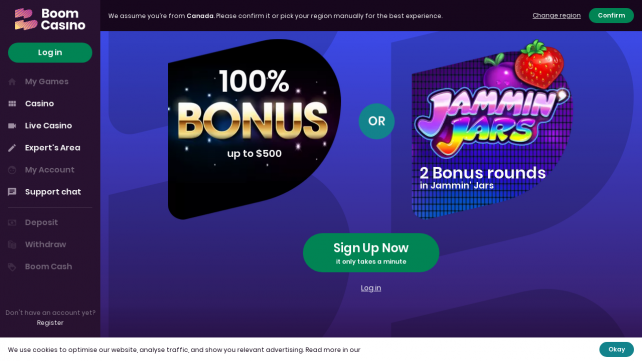This screenshot has width=642, height=361.
Task: Open Live Casino in the sidebar
Action: click(50, 126)
